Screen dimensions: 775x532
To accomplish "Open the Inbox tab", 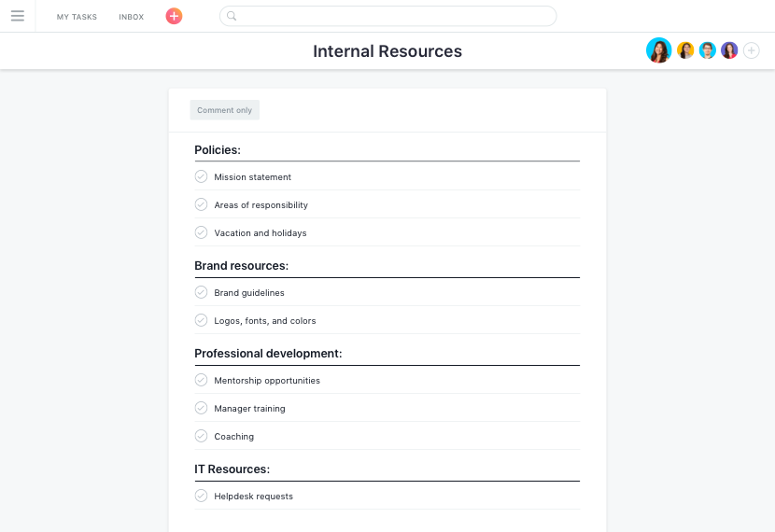I will pyautogui.click(x=131, y=17).
